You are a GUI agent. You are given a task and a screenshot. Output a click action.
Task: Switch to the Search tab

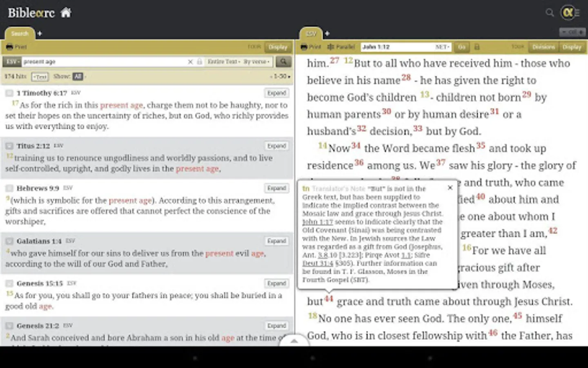tap(20, 34)
